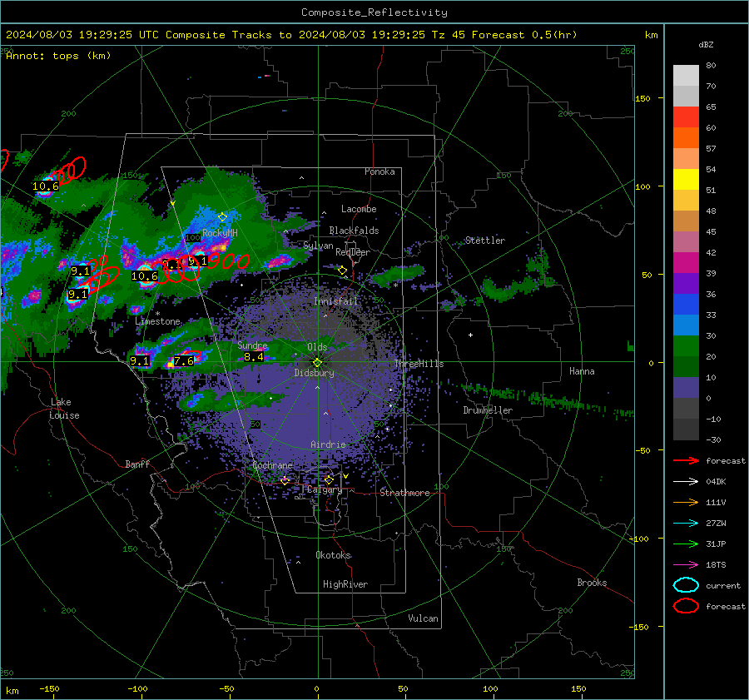Click the Cochrane city label
749x700 pixels.
272,465
